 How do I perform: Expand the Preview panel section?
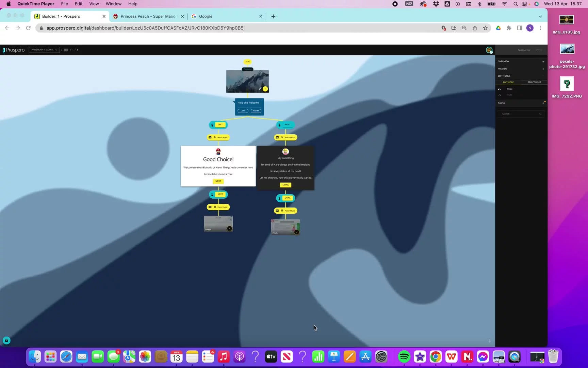click(x=543, y=69)
